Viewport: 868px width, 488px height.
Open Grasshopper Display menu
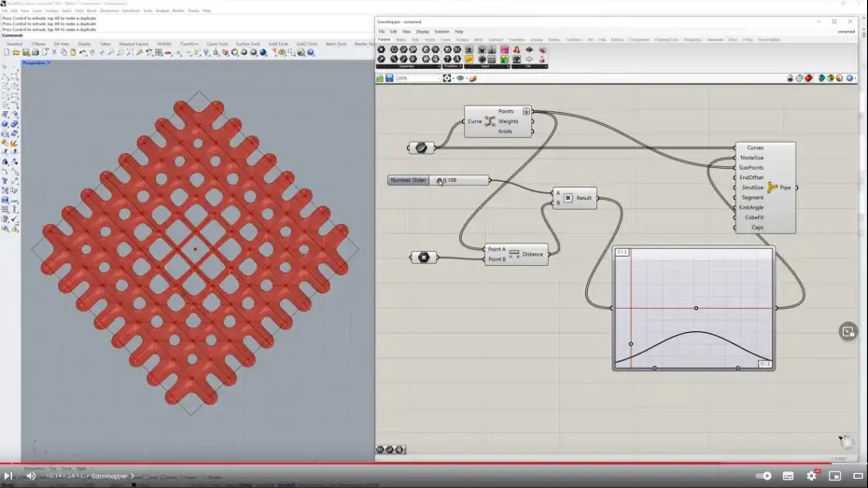423,32
